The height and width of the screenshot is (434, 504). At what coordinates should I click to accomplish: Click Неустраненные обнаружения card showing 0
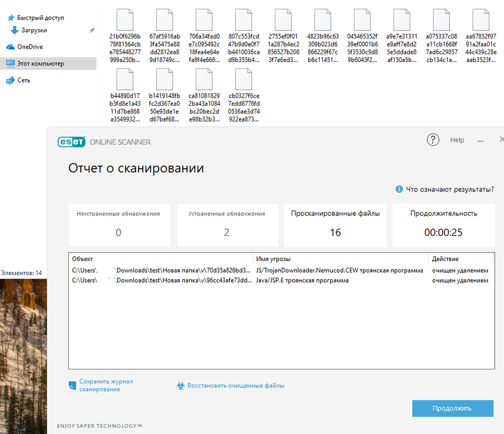click(119, 225)
